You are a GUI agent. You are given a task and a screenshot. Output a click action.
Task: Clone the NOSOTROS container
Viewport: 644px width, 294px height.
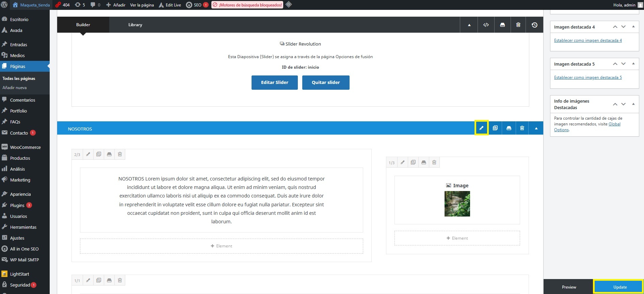pos(495,128)
